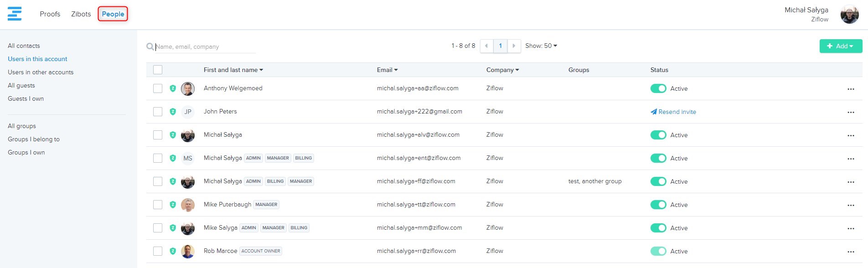This screenshot has width=868, height=268.
Task: Open the three-dot menu for Rob Marcoe
Action: point(850,252)
